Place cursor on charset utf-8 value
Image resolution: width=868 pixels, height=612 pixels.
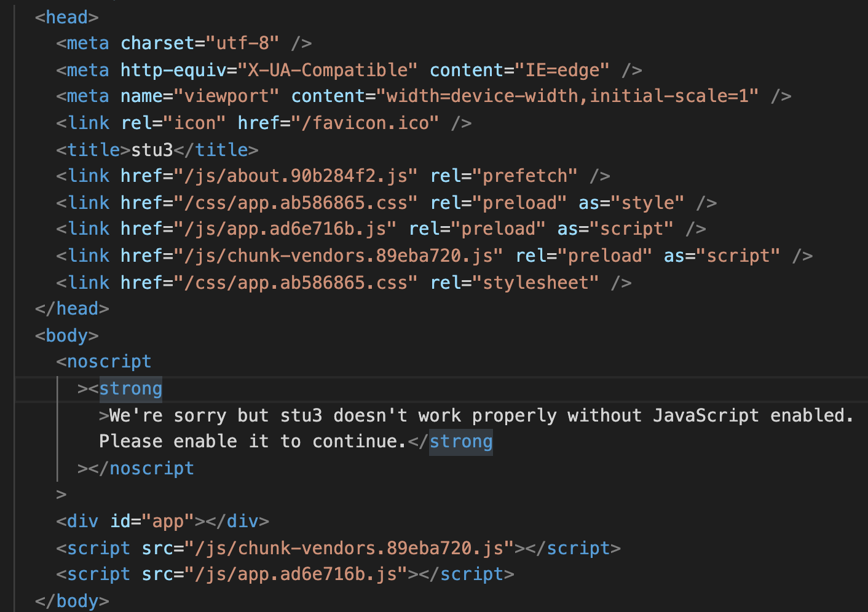(243, 44)
